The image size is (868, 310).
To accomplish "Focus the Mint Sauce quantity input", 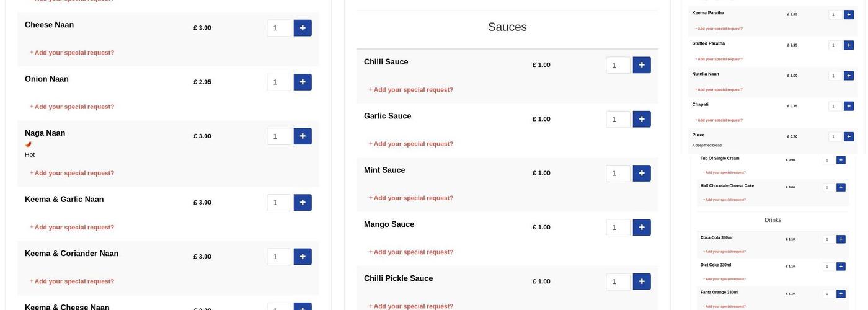I will pyautogui.click(x=618, y=174).
